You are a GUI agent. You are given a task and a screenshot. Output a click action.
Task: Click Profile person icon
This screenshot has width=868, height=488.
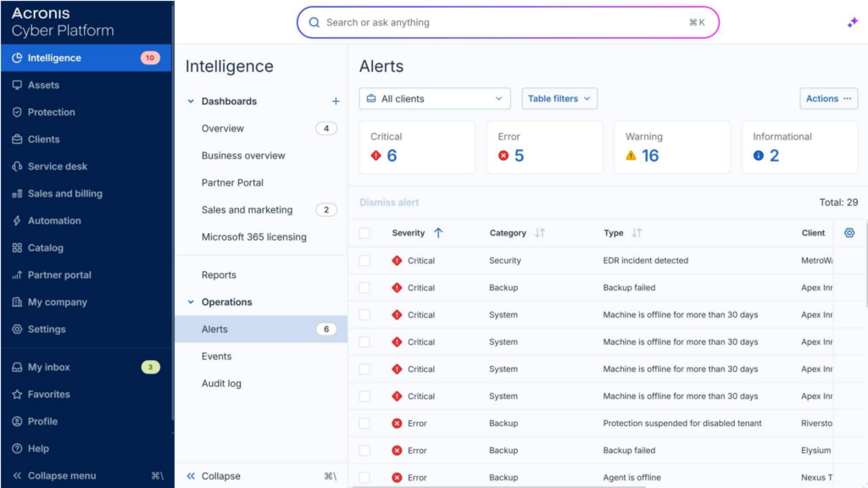(x=17, y=421)
